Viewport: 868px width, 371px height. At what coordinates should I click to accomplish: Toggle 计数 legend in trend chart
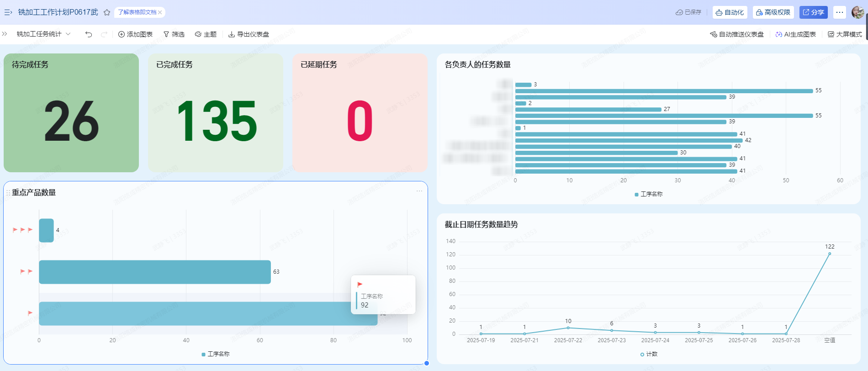click(649, 354)
